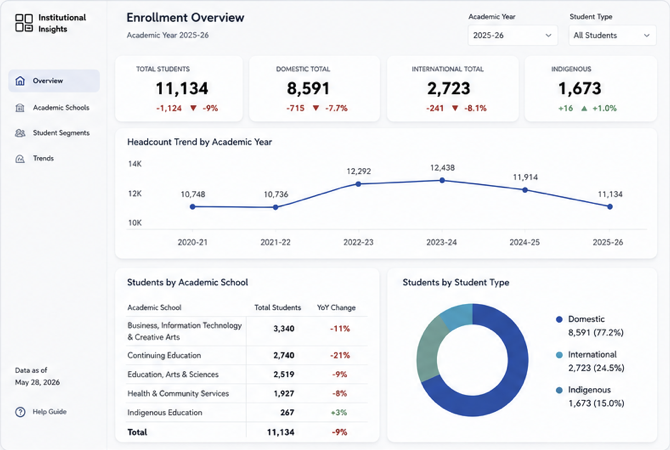
Task: Click the All Students dropdown chevron
Action: [x=647, y=35]
